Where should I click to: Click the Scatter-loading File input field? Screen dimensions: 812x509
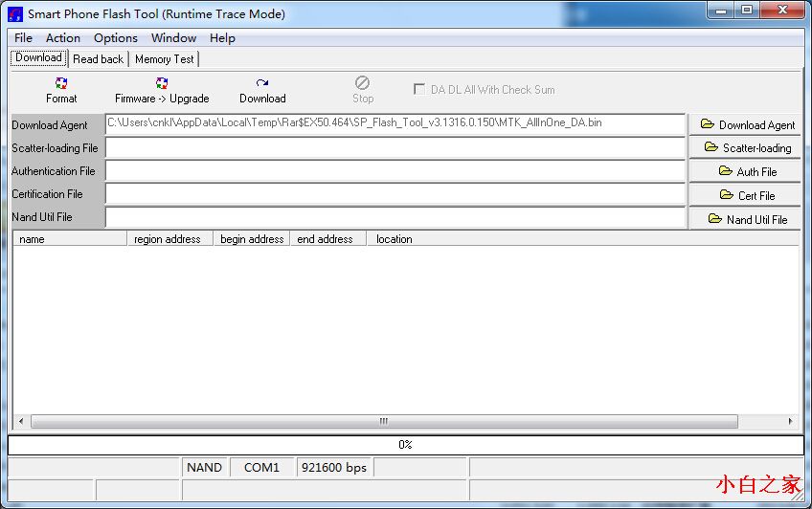click(x=395, y=148)
